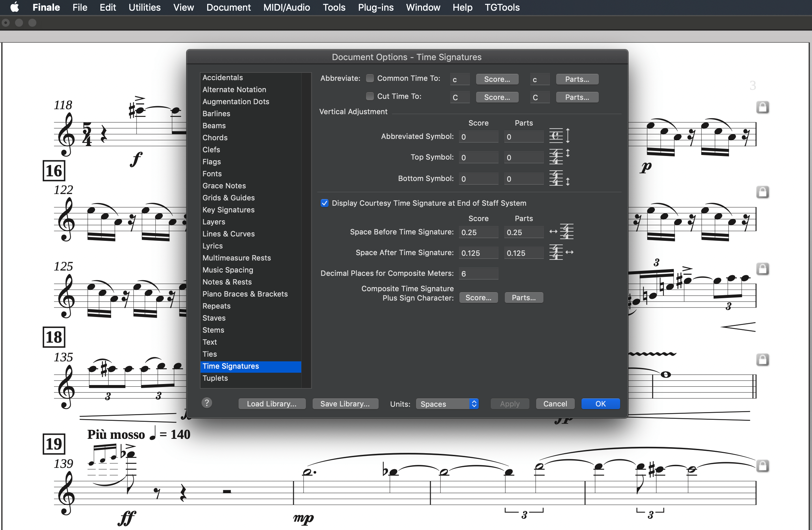
Task: Click the Top Symbol vertical adjustment icon
Action: pos(559,157)
